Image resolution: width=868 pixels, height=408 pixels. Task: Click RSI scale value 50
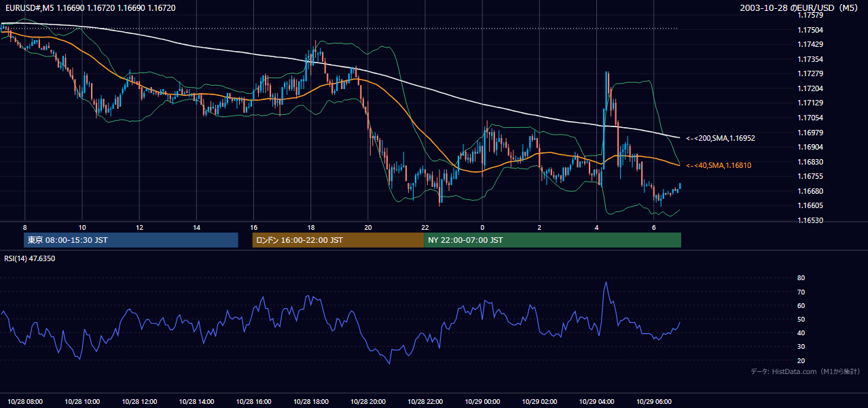tap(801, 319)
